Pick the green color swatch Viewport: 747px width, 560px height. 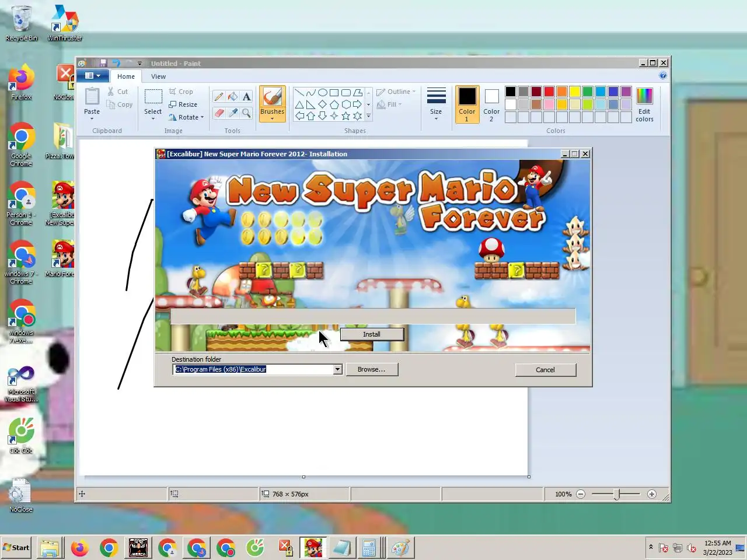(x=588, y=92)
